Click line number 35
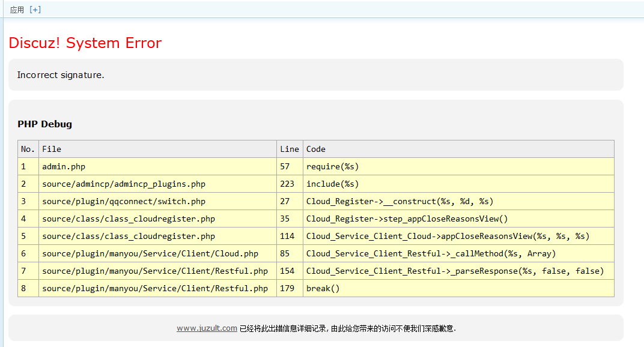 tap(290, 219)
